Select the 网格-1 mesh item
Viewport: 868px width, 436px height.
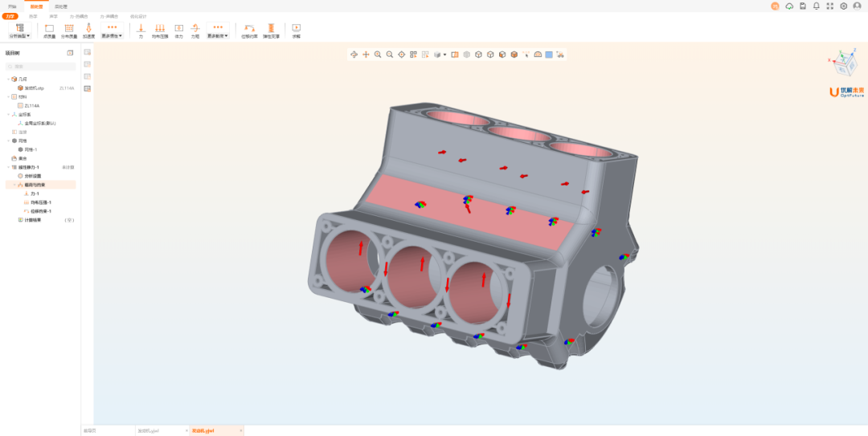click(31, 149)
